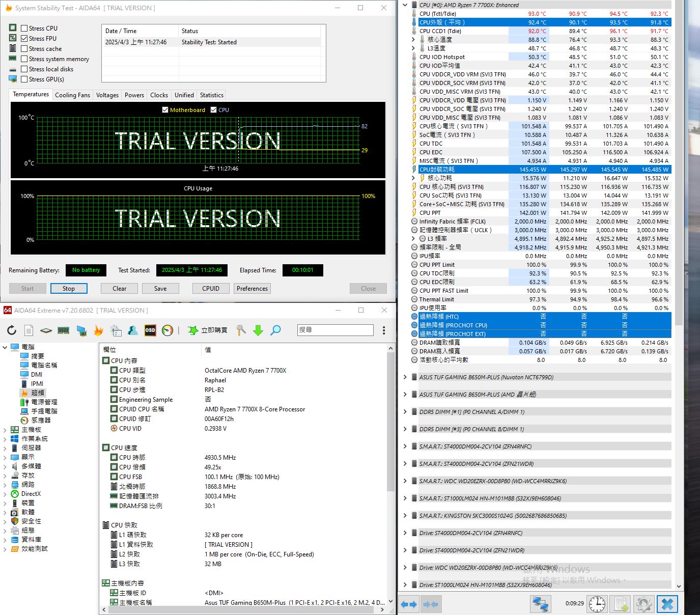
Task: Click the Preferences button
Action: [252, 289]
